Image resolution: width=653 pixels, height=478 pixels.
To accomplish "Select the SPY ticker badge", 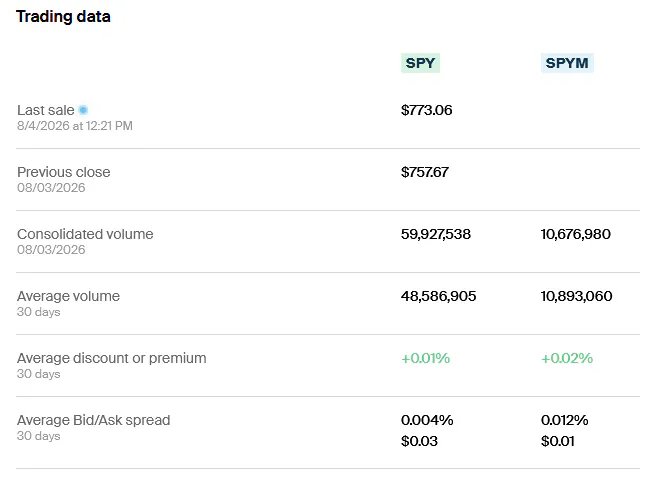I will pos(420,63).
